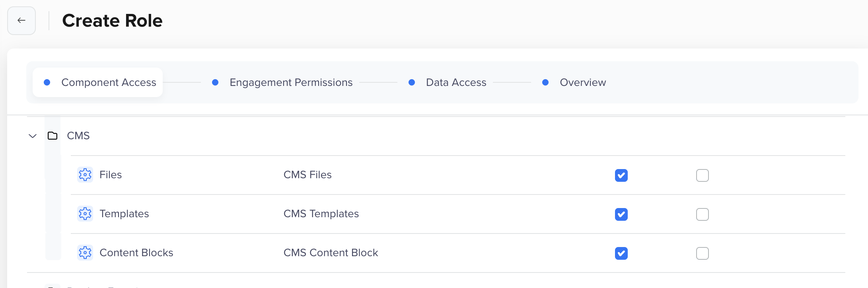Check the empty checkbox in Files row
Screen dimensions: 868x288
pyautogui.click(x=703, y=175)
